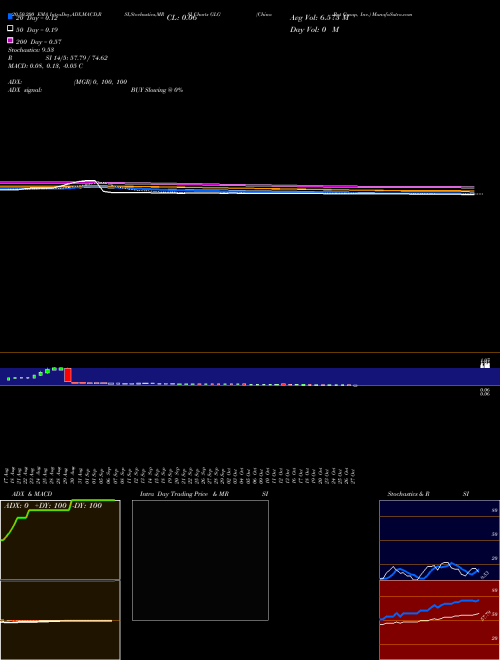
Task: Click the 'Stochastics & R' panel title
Action: click(x=408, y=494)
